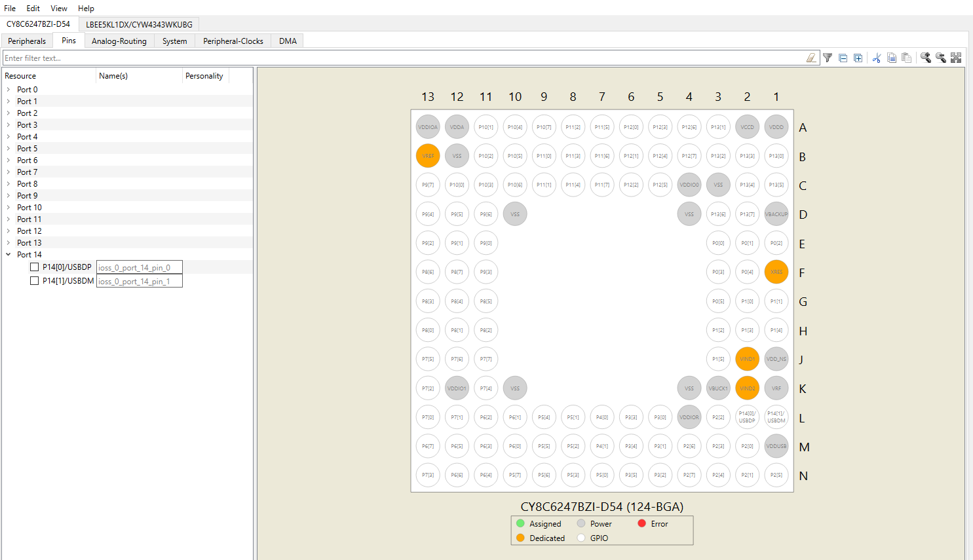
Task: Zoom to fit the package view
Action: (956, 58)
